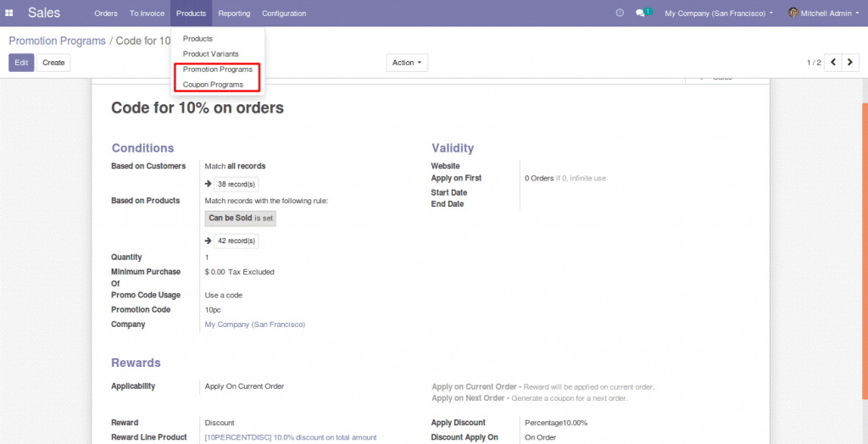Click the Code for 10% on orders title

pyautogui.click(x=198, y=108)
